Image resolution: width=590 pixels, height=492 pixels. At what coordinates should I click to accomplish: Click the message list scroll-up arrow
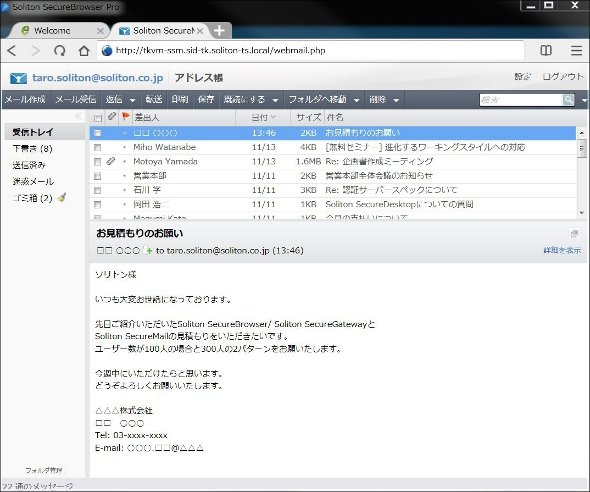(581, 133)
